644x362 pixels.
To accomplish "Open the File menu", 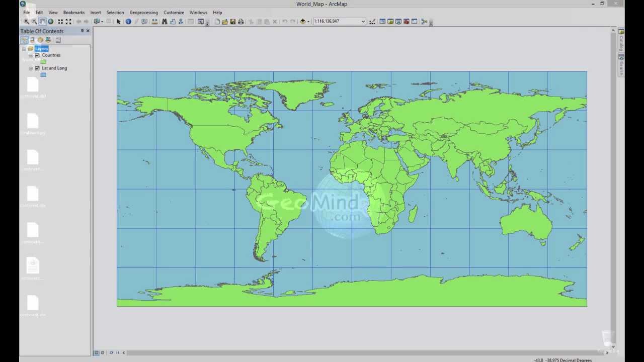I will 26,12.
